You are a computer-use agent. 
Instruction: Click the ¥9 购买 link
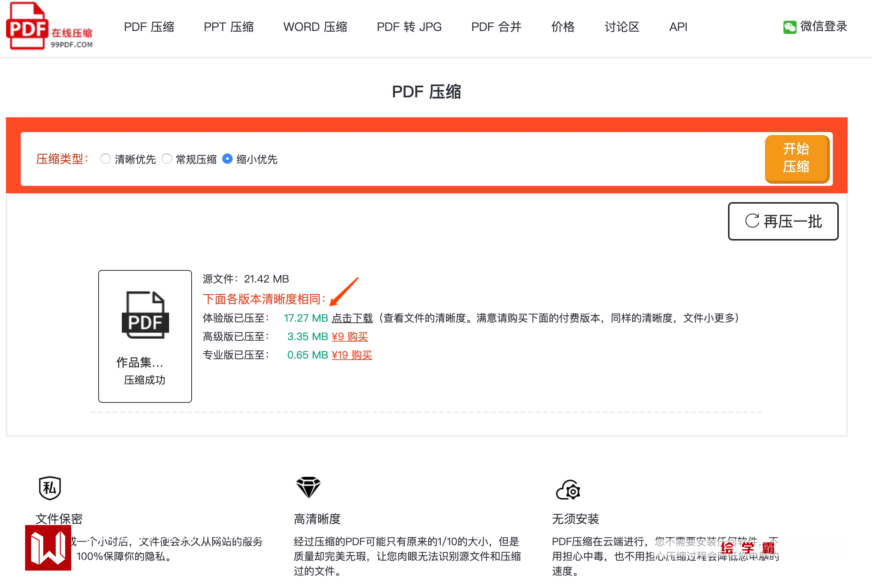pyautogui.click(x=349, y=336)
